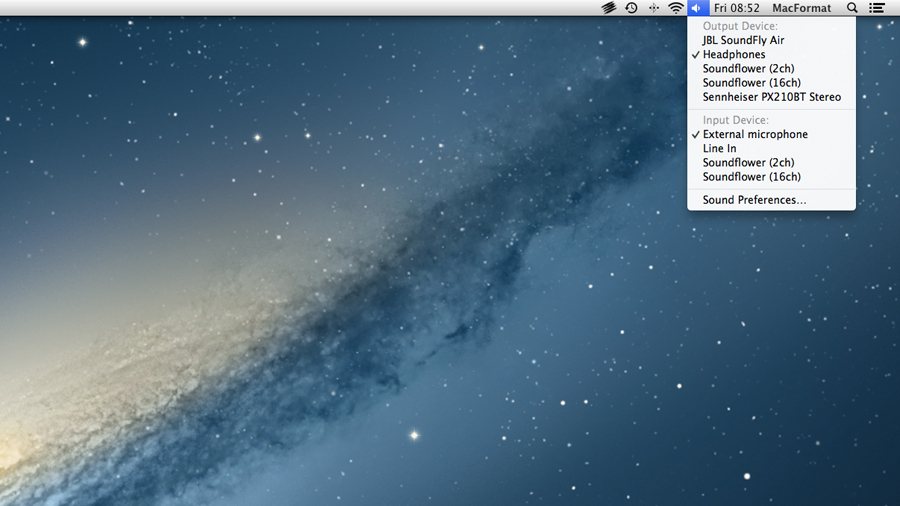900x506 pixels.
Task: Open Time Machine menu bar icon
Action: (631, 8)
